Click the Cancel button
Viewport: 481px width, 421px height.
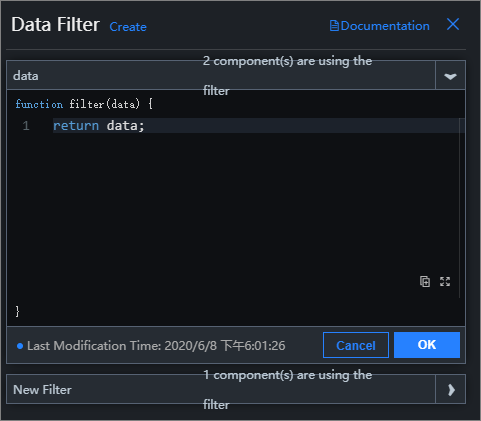click(356, 345)
